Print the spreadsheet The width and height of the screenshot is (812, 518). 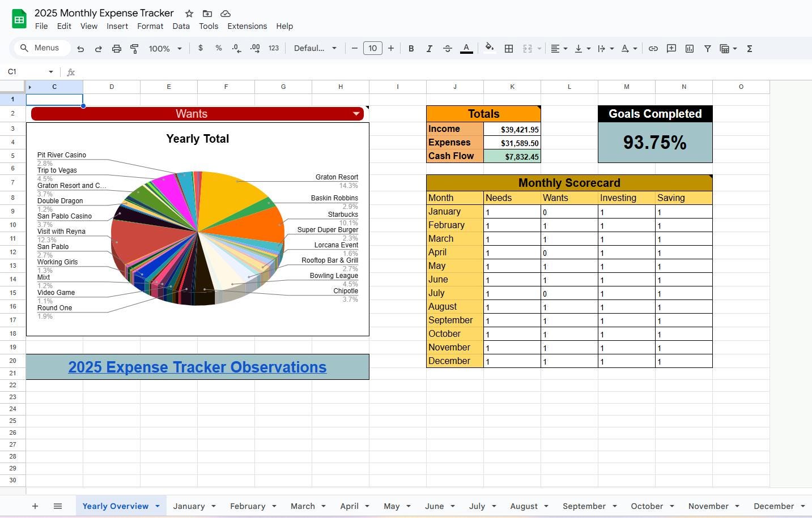pos(117,49)
